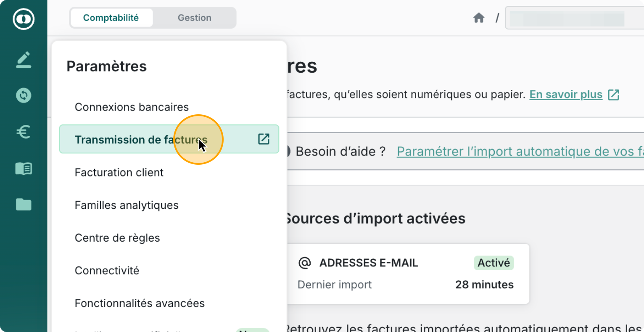Image resolution: width=644 pixels, height=332 pixels.
Task: Switch to the Gestion tab
Action: click(x=194, y=18)
